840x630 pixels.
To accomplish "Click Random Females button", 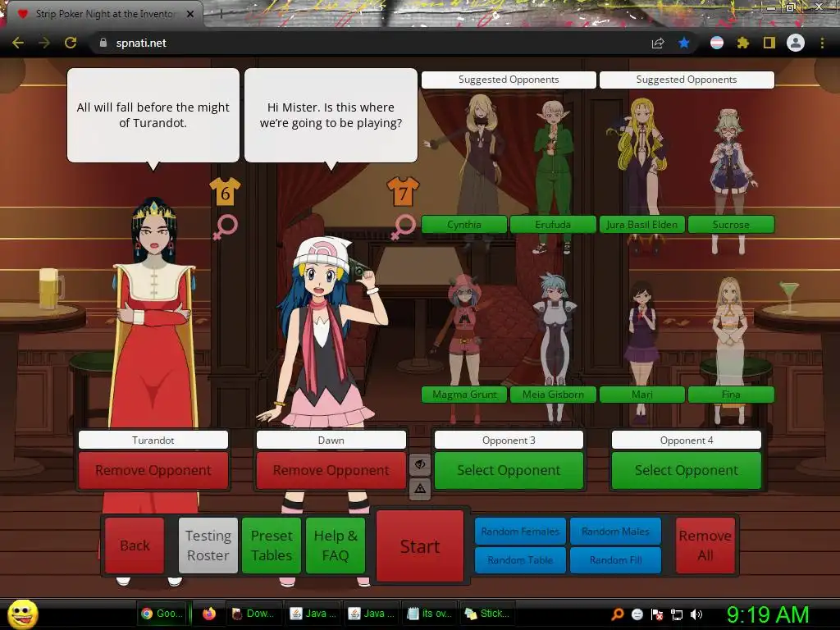I will pos(520,532).
